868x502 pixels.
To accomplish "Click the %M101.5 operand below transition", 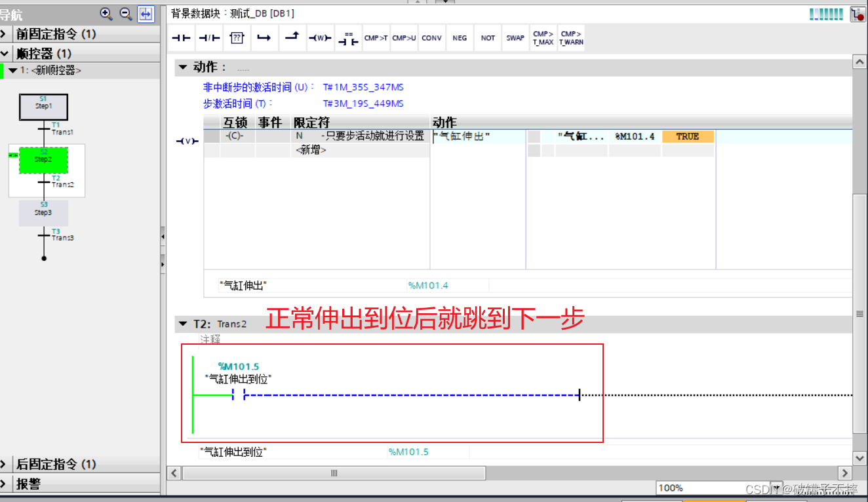I will pos(408,452).
